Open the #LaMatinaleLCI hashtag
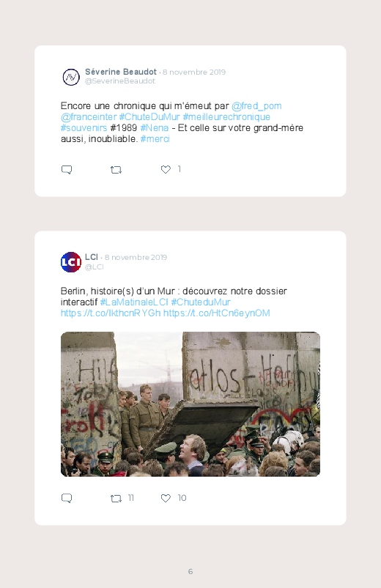 pyautogui.click(x=134, y=302)
